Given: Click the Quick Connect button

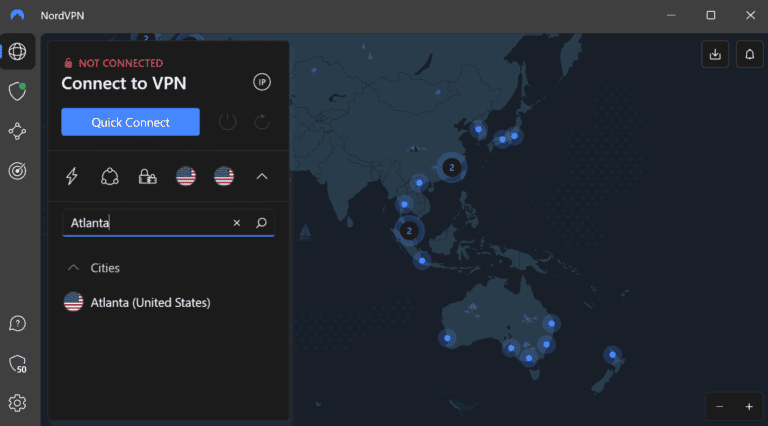Looking at the screenshot, I should click(x=130, y=122).
